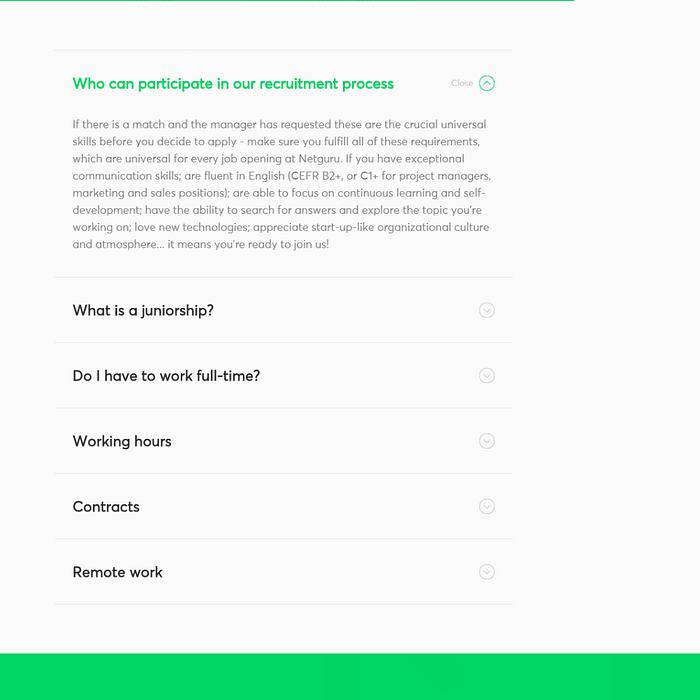Click the Remote work down-chevron icon
This screenshot has width=700, height=700.
(x=487, y=572)
